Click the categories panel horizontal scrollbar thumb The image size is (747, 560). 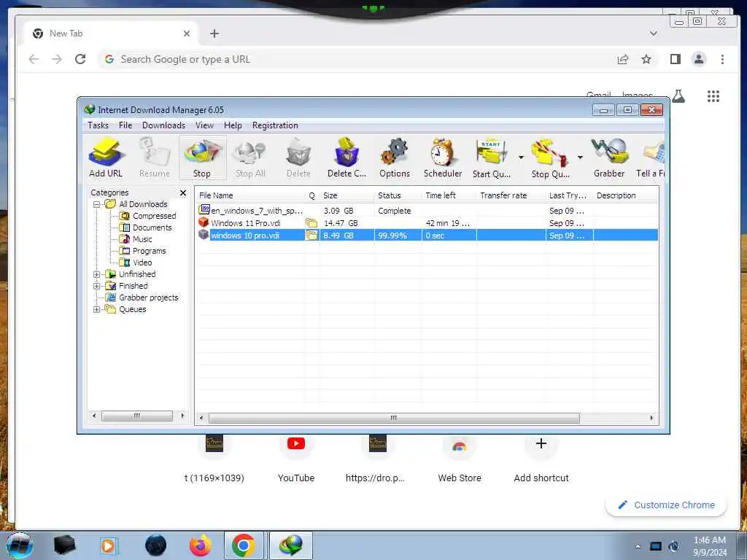pos(136,416)
